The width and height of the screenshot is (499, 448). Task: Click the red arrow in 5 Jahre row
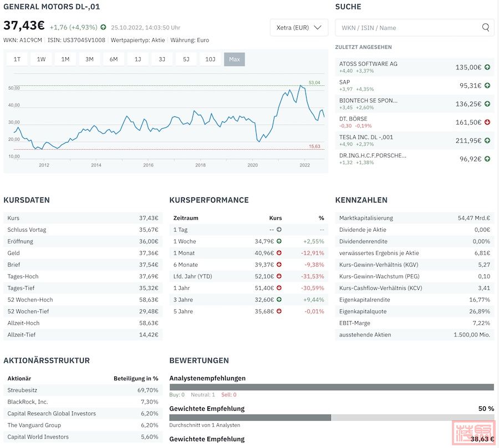click(279, 311)
